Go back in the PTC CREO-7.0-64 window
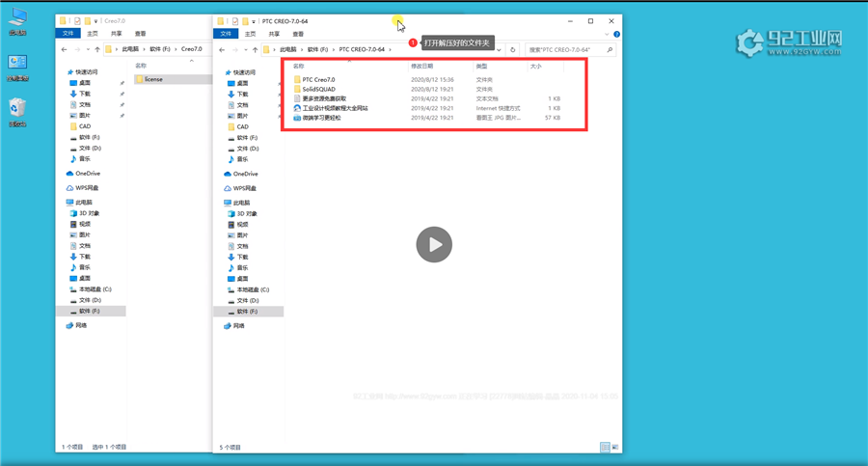This screenshot has height=466, width=868. [x=222, y=50]
